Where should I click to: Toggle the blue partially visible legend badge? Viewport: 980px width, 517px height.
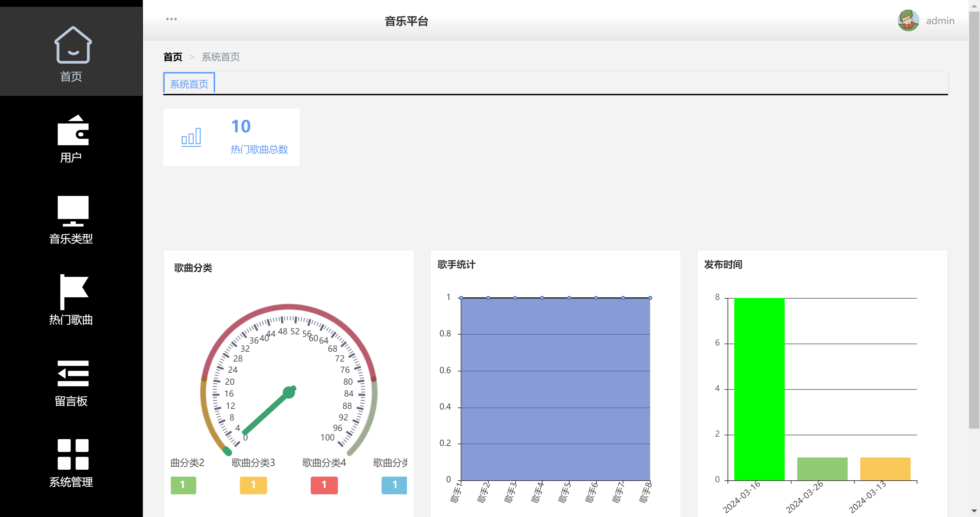click(394, 485)
